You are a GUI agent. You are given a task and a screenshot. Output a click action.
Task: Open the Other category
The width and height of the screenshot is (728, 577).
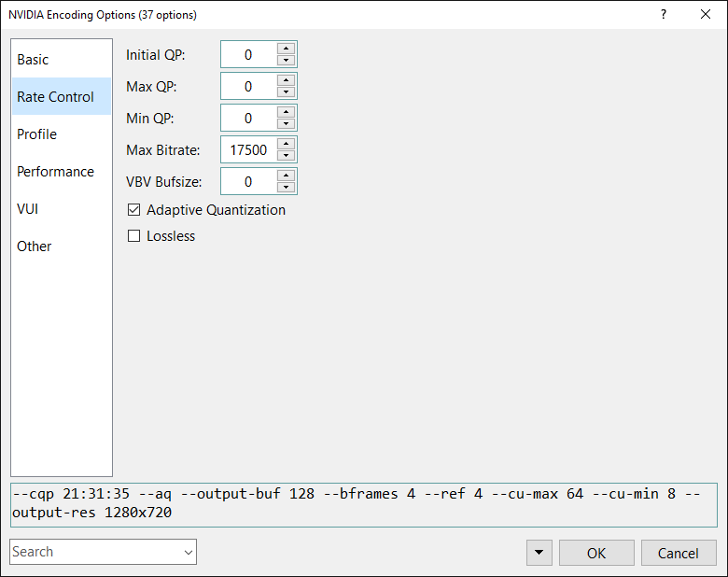pyautogui.click(x=62, y=246)
